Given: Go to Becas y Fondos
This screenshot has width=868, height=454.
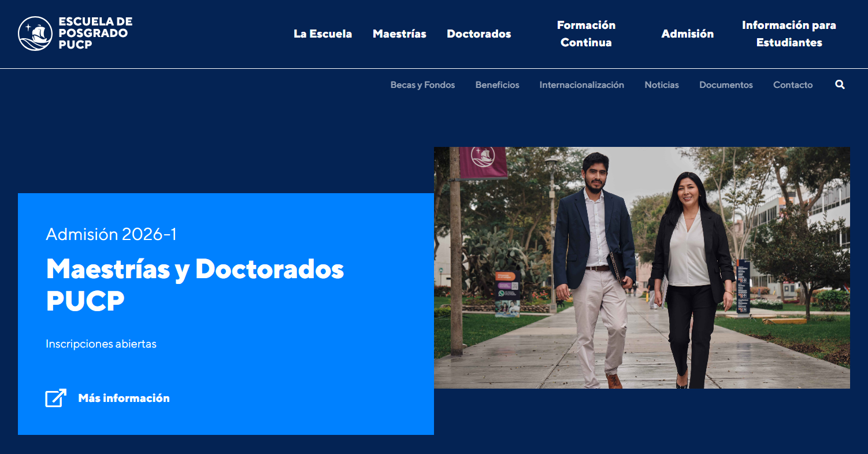Looking at the screenshot, I should click(422, 85).
